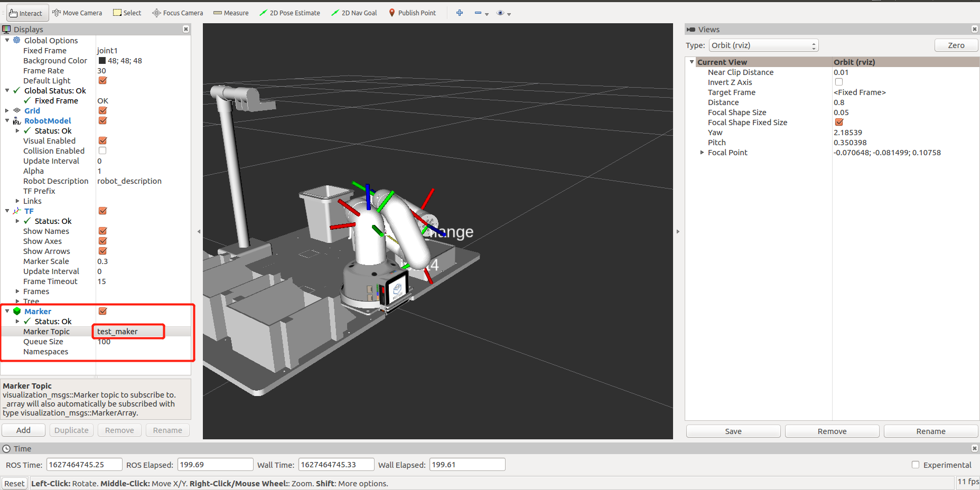The image size is (980, 490).
Task: Close the Displays panel
Action: coord(186,29)
